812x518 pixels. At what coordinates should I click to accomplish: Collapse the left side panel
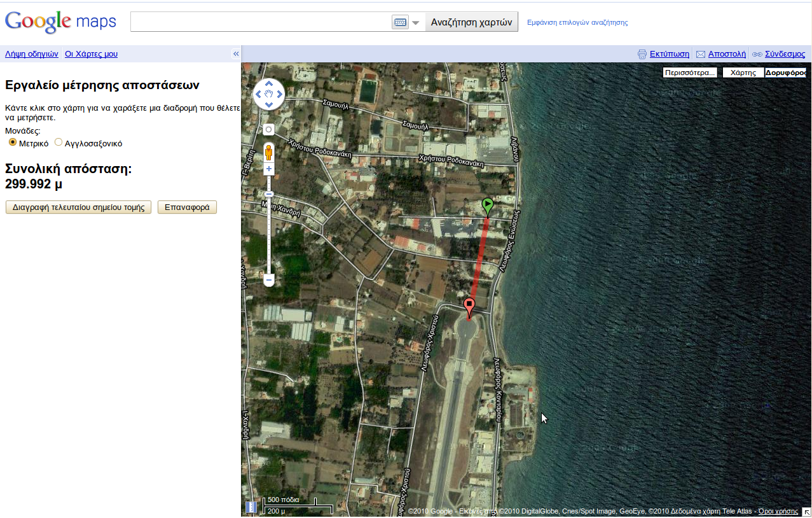235,54
